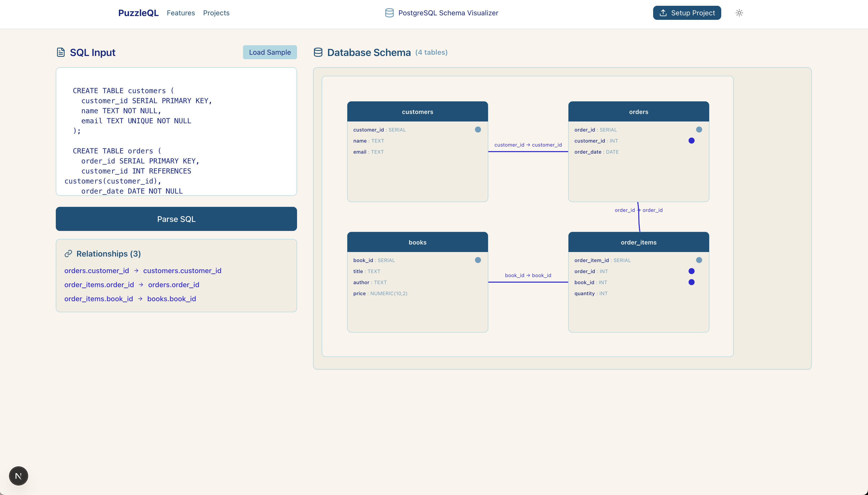868x495 pixels.
Task: Click the orders customer_id foreign key dot
Action: tap(691, 141)
